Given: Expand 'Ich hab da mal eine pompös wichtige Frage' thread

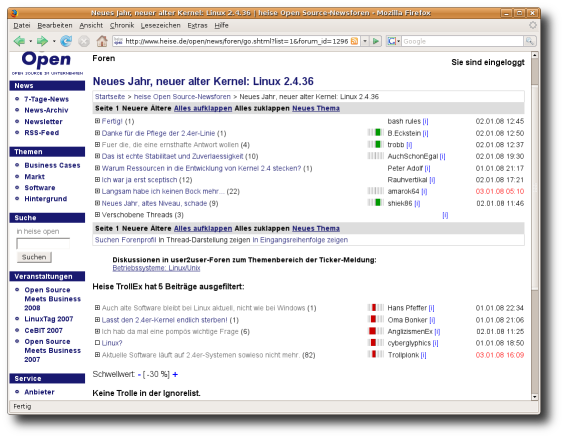Looking at the screenshot, I should 97,331.
